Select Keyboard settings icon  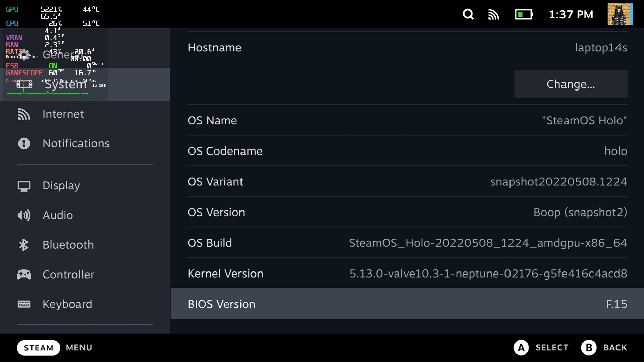[x=23, y=304]
